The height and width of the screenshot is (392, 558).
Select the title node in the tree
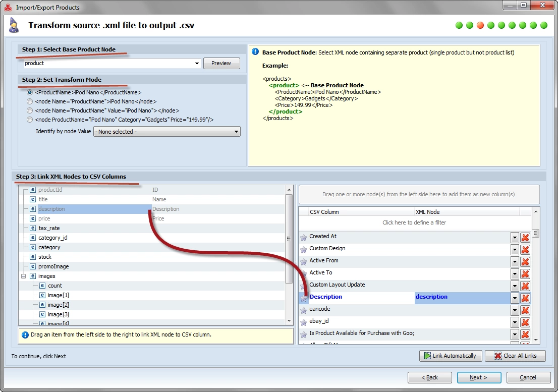[43, 199]
